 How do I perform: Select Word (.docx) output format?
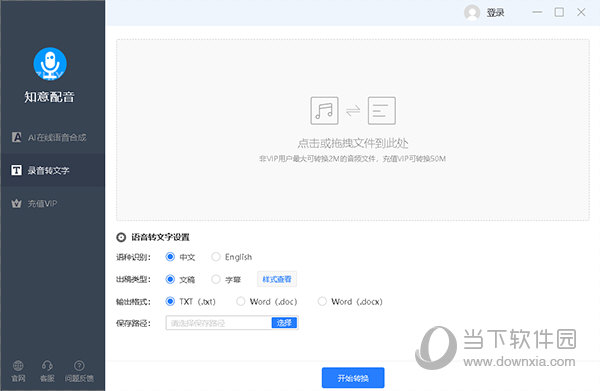[322, 301]
